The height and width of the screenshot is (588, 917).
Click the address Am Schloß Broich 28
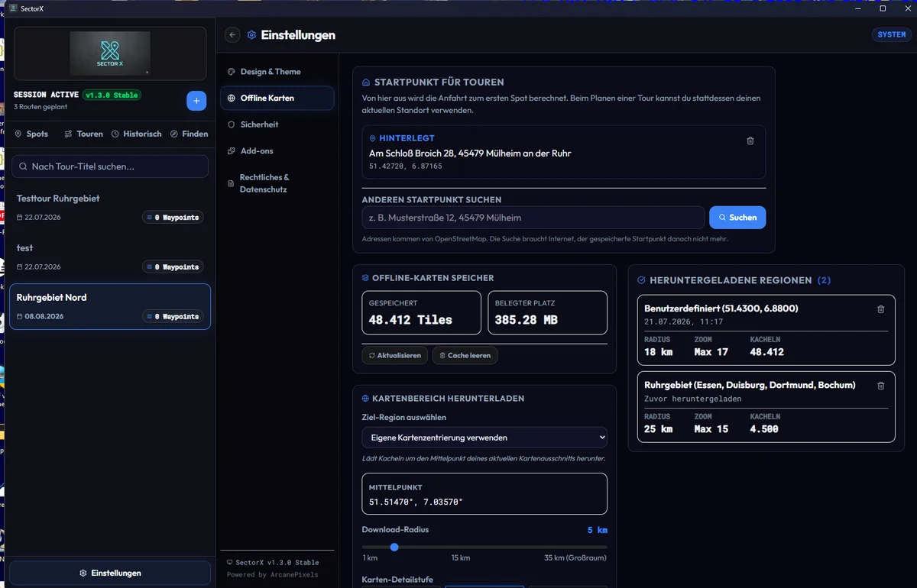[470, 153]
